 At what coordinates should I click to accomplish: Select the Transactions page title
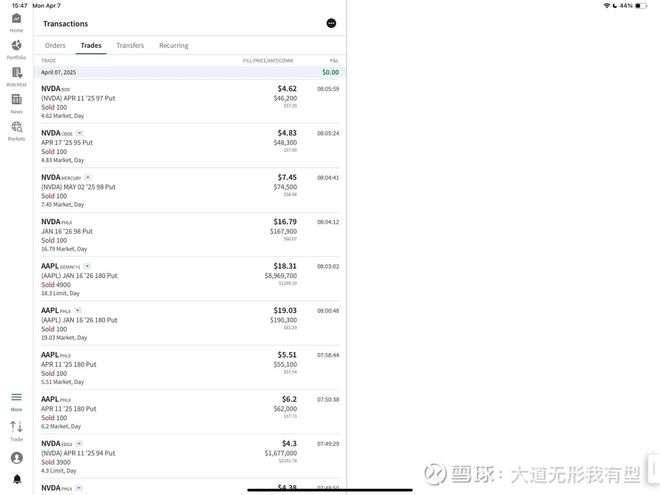[x=65, y=24]
